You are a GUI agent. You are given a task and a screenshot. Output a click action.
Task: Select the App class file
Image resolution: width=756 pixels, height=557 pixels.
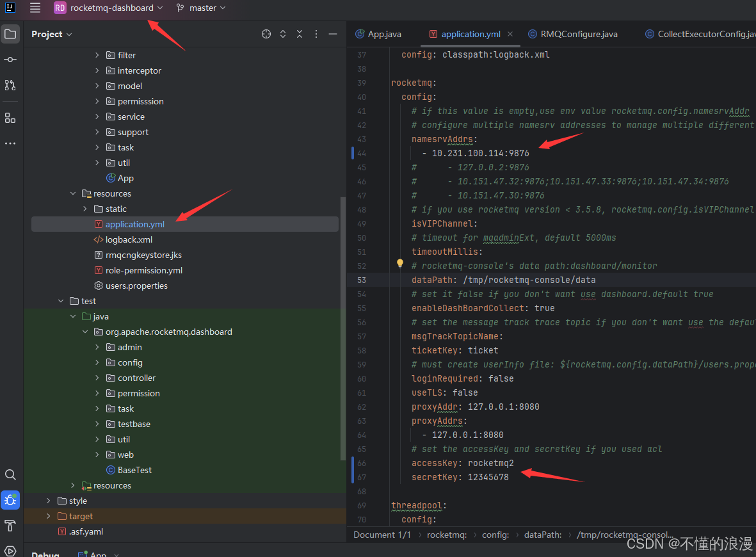[120, 179]
